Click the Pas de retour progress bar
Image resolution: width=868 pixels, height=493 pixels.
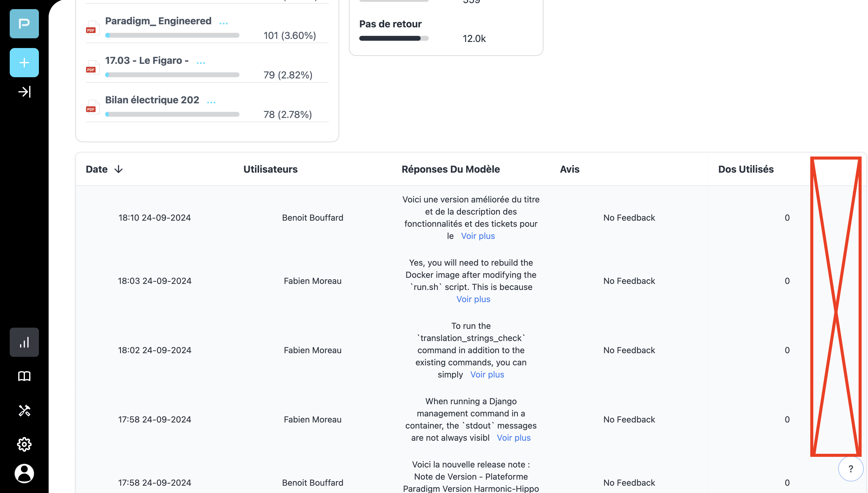click(394, 38)
